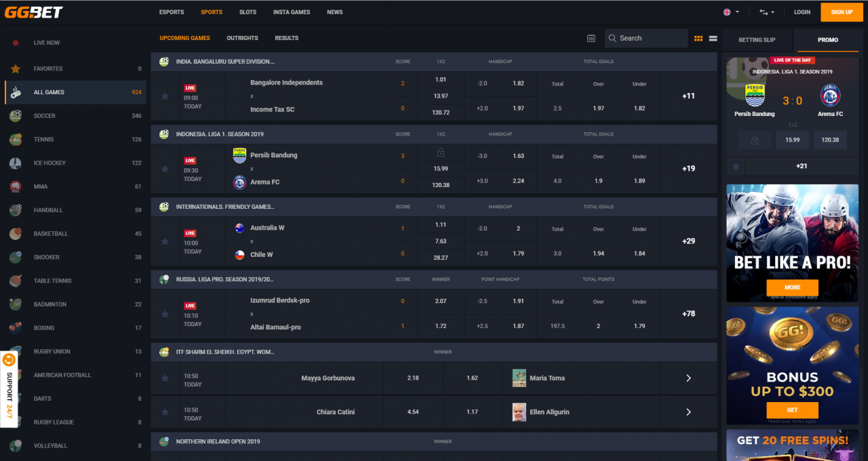Click the Get button on bonus banner

coord(792,410)
